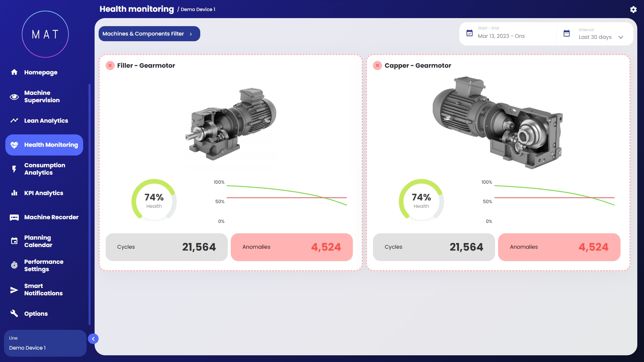
Task: Expand Machines & Components Filter
Action: coord(149,34)
